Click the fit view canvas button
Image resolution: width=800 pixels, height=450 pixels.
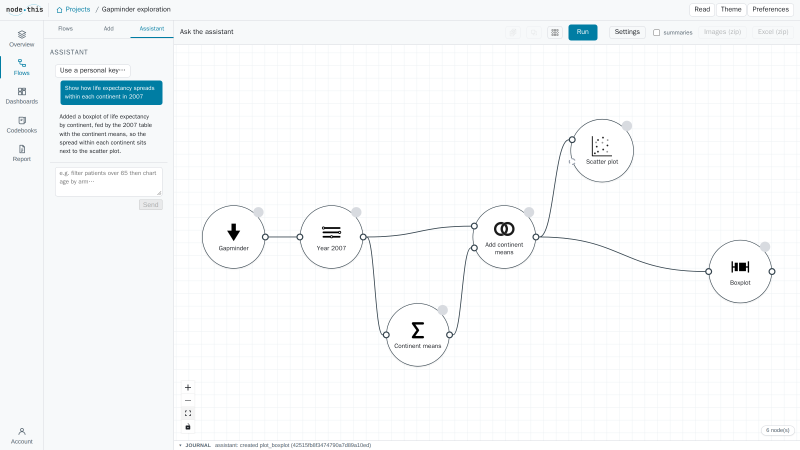pyautogui.click(x=188, y=413)
